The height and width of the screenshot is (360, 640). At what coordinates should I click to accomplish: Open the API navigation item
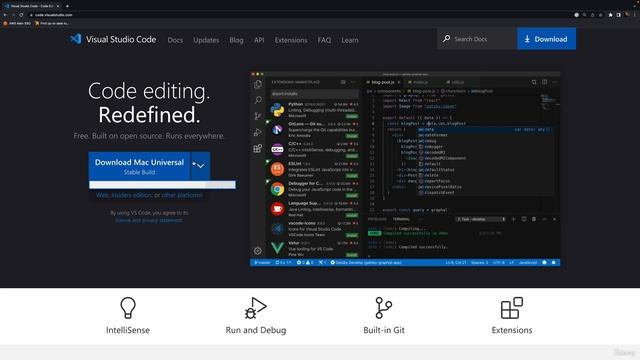(x=259, y=40)
